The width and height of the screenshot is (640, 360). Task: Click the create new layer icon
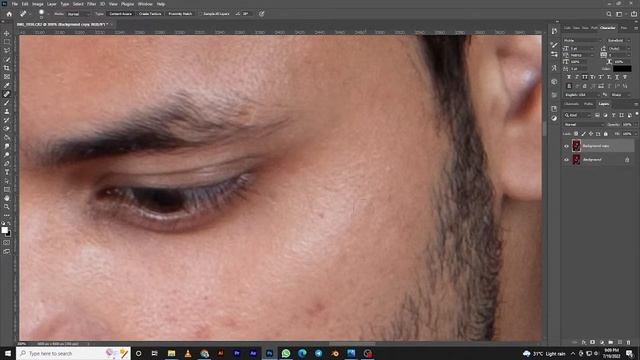620,342
